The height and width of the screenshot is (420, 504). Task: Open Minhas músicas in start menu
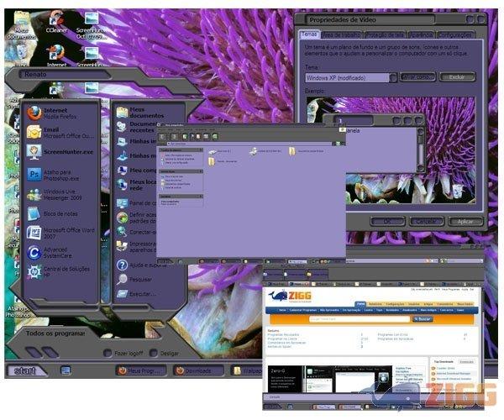pos(136,155)
